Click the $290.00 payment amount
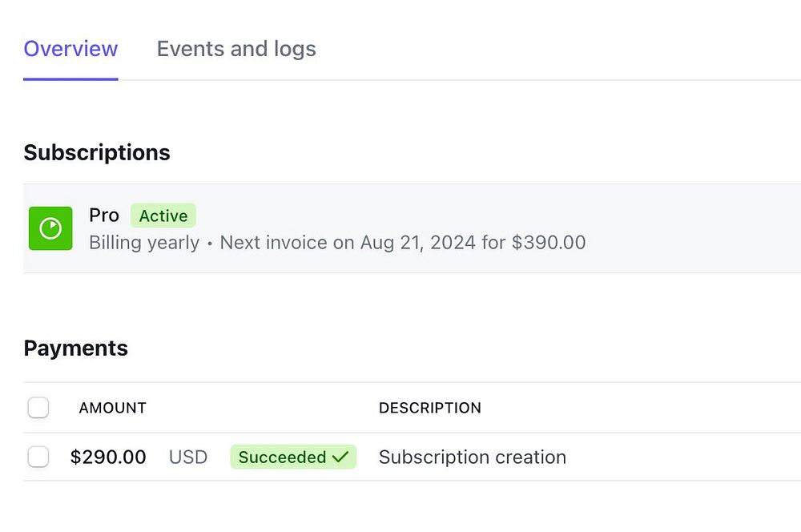Image resolution: width=801 pixels, height=532 pixels. (108, 457)
